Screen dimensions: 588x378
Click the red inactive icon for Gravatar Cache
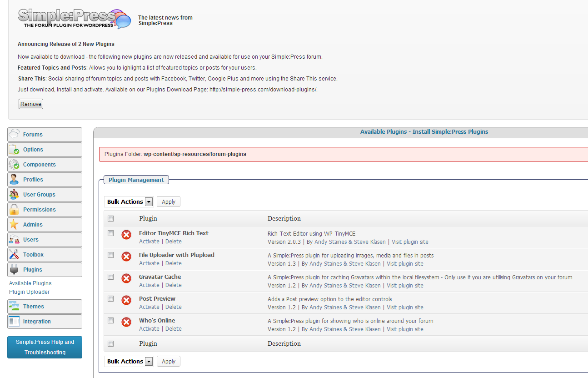(126, 278)
